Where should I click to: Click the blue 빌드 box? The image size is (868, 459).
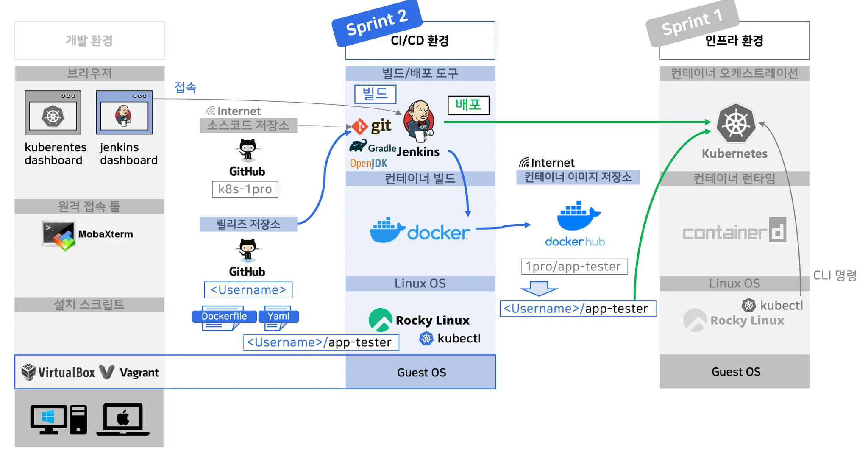coord(375,94)
